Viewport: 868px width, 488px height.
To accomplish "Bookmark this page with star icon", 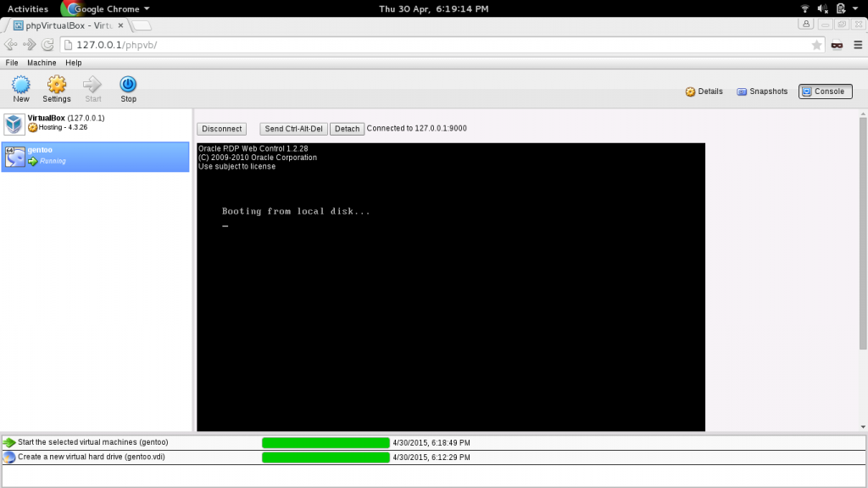I will (816, 46).
